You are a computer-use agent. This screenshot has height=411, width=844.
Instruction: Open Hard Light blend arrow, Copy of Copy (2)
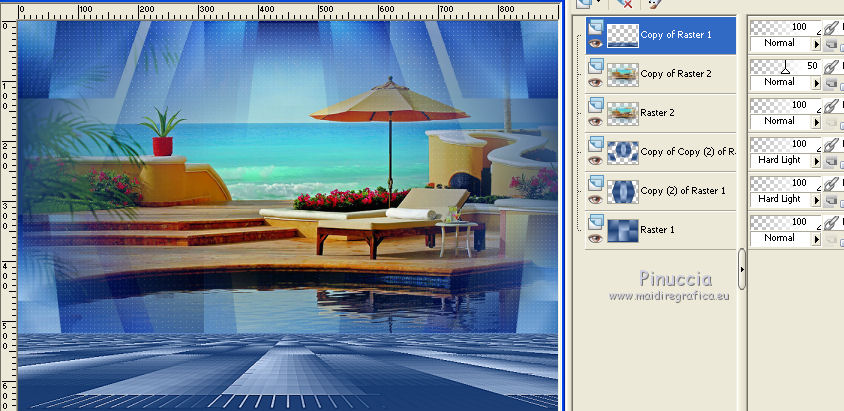(x=817, y=162)
